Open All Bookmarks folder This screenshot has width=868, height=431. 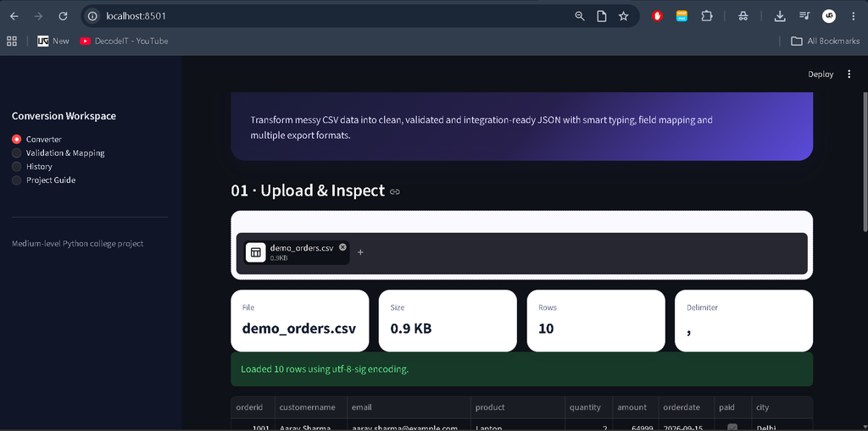click(826, 41)
